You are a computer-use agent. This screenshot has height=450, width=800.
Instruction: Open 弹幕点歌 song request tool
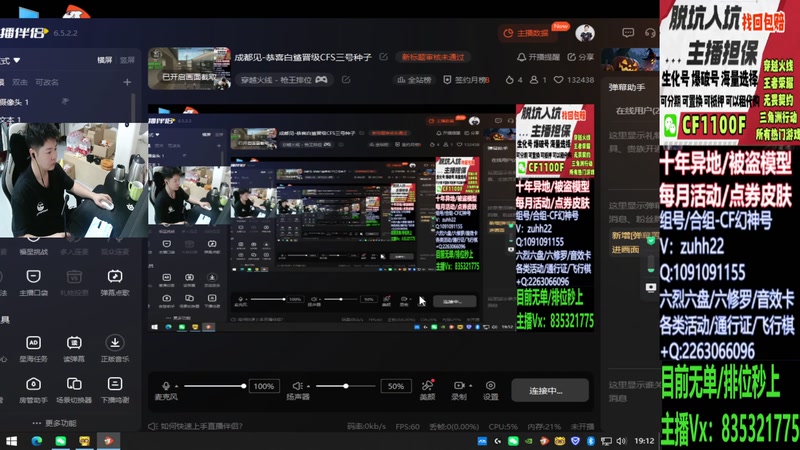click(115, 282)
